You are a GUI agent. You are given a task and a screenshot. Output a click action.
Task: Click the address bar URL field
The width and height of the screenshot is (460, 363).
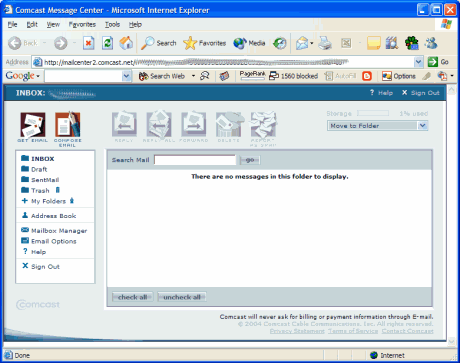point(223,62)
